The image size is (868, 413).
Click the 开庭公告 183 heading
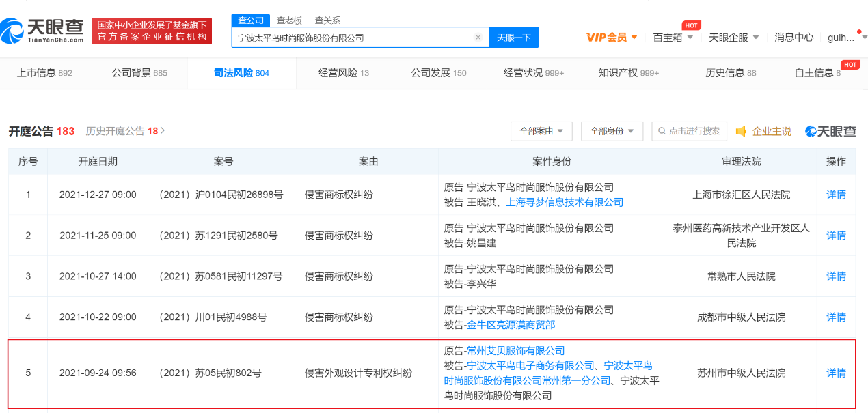pyautogui.click(x=42, y=131)
